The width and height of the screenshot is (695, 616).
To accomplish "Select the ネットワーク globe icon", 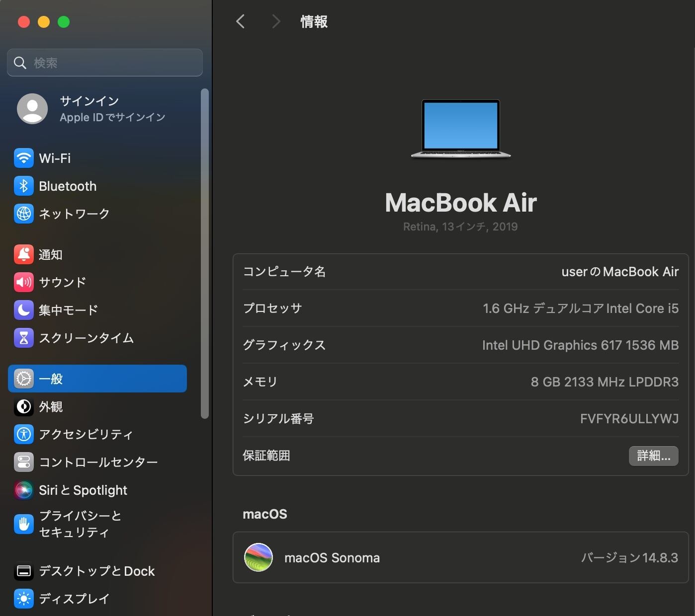I will (24, 214).
